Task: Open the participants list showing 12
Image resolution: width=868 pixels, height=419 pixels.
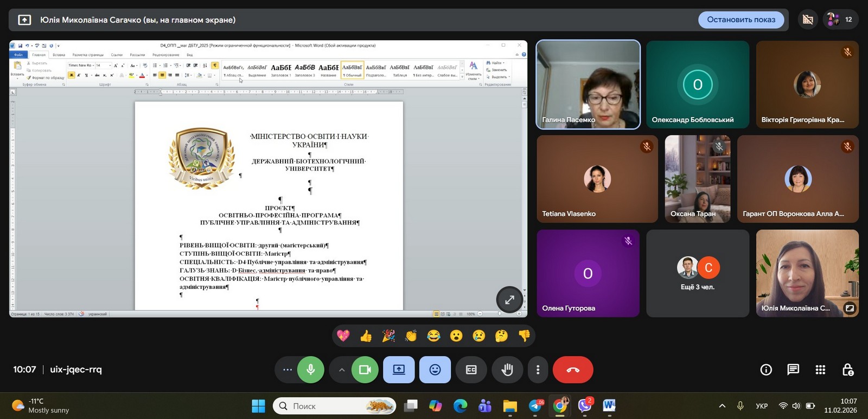Action: pyautogui.click(x=840, y=20)
